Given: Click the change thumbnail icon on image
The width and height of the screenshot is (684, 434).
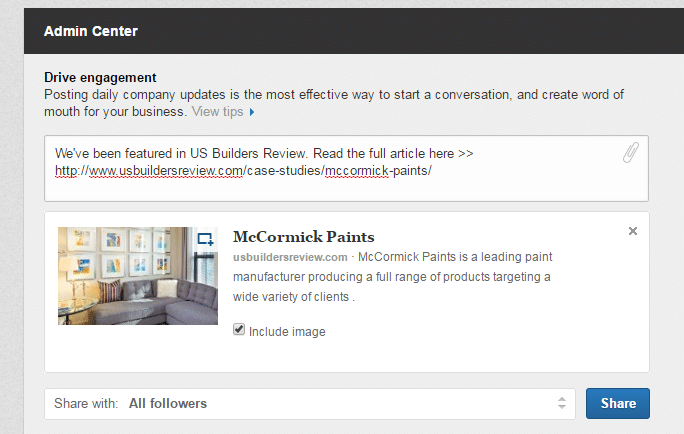Looking at the screenshot, I should click(x=205, y=239).
